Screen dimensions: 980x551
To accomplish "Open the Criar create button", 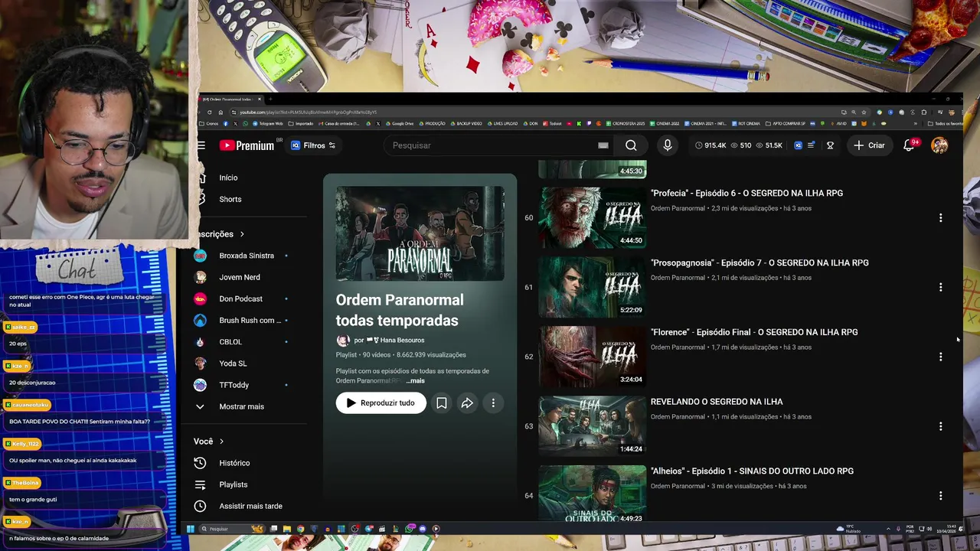I will (869, 145).
